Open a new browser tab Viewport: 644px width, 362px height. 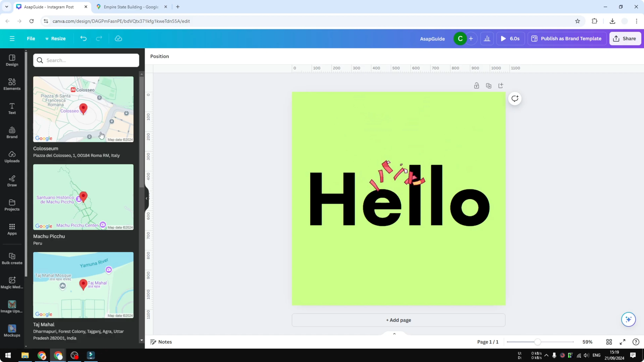(178, 7)
